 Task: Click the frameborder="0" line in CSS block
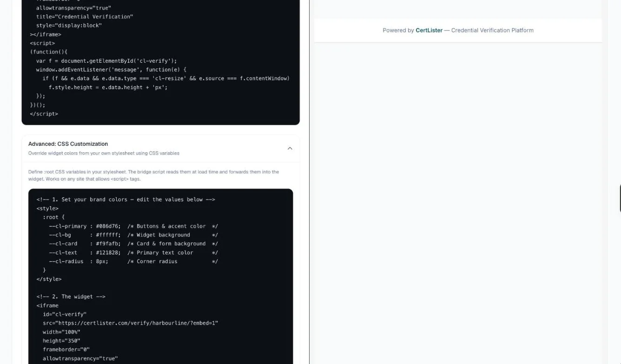66,350
